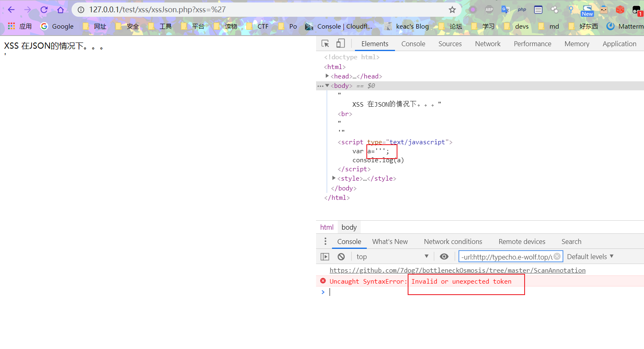The height and width of the screenshot is (349, 644).
Task: Select the br element in DOM tree
Action: 345,114
